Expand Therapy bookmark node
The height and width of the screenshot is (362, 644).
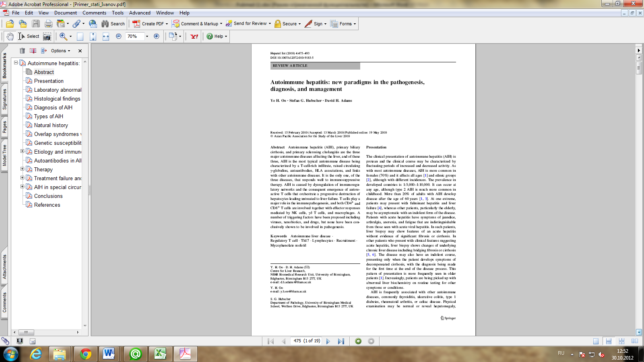(22, 169)
